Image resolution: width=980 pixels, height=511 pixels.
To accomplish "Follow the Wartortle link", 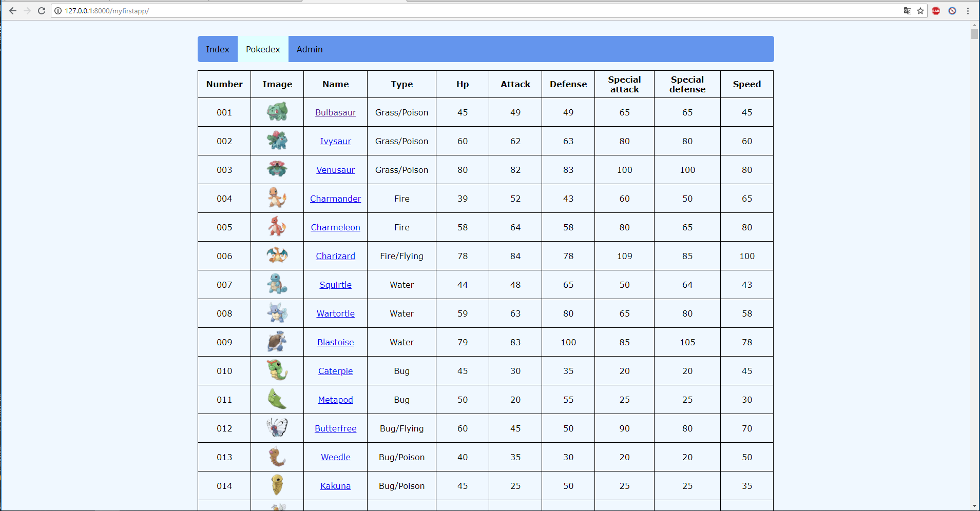I will point(335,313).
